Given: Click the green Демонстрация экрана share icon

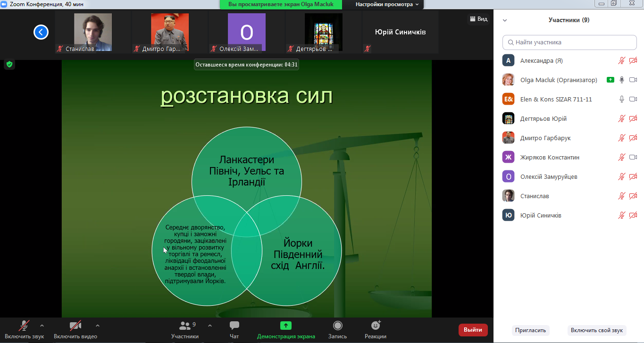Looking at the screenshot, I should (286, 326).
